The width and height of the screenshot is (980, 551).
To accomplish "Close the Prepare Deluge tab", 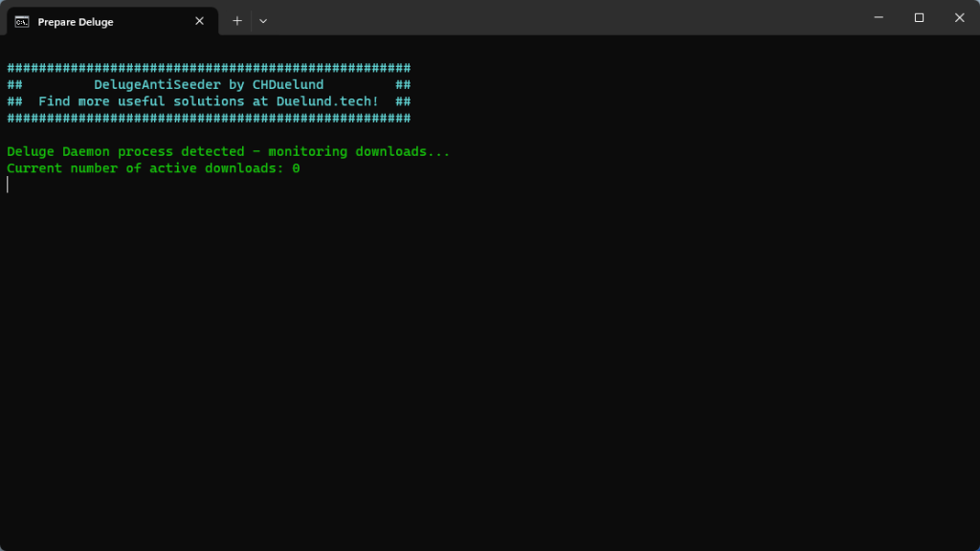I will pyautogui.click(x=199, y=21).
